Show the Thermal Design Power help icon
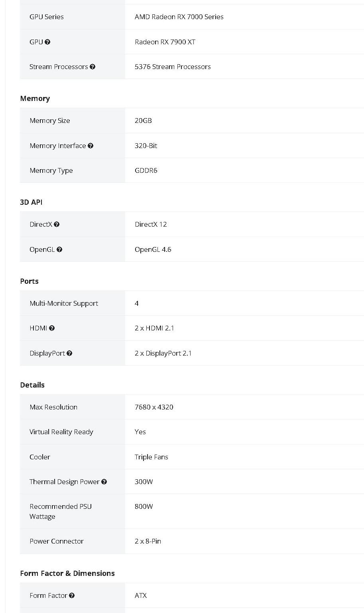 (x=104, y=482)
